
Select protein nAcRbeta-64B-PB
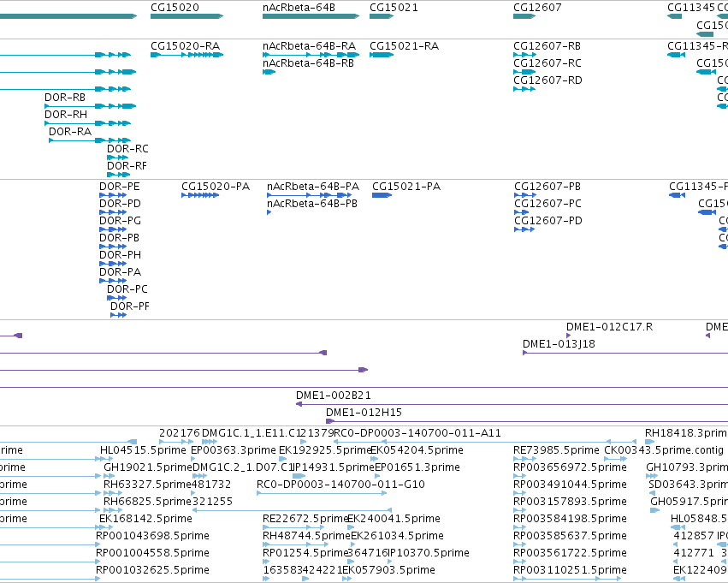tap(269, 212)
